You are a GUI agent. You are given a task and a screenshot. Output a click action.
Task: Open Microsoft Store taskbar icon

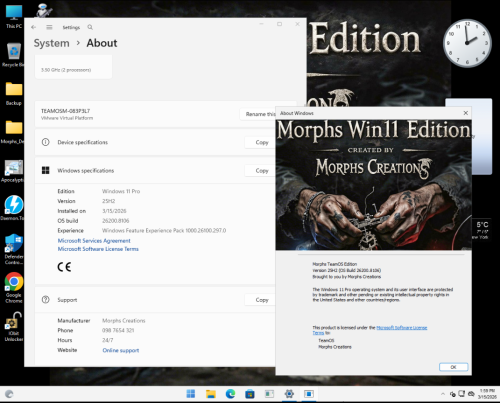(250, 394)
